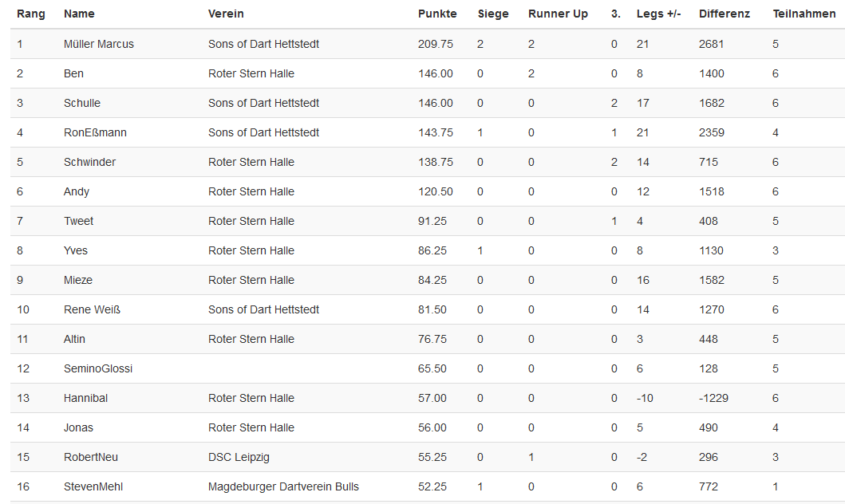This screenshot has width=845, height=504.
Task: Click club DSC Leipzig
Action: pyautogui.click(x=239, y=458)
